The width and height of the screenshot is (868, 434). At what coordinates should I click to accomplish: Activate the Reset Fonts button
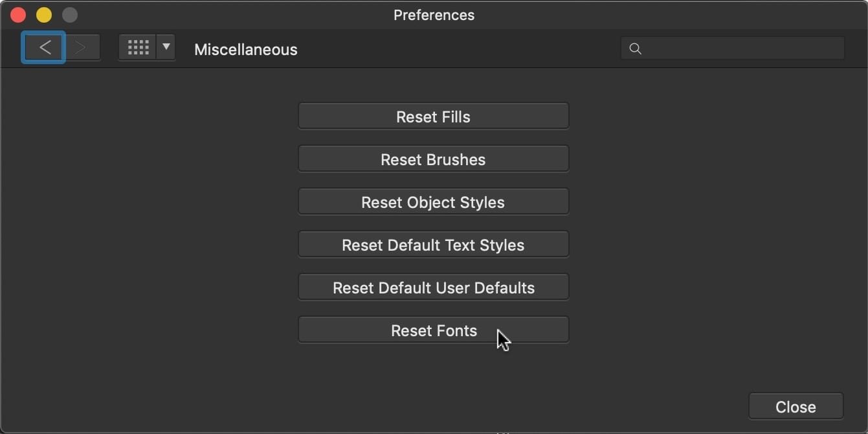(434, 330)
